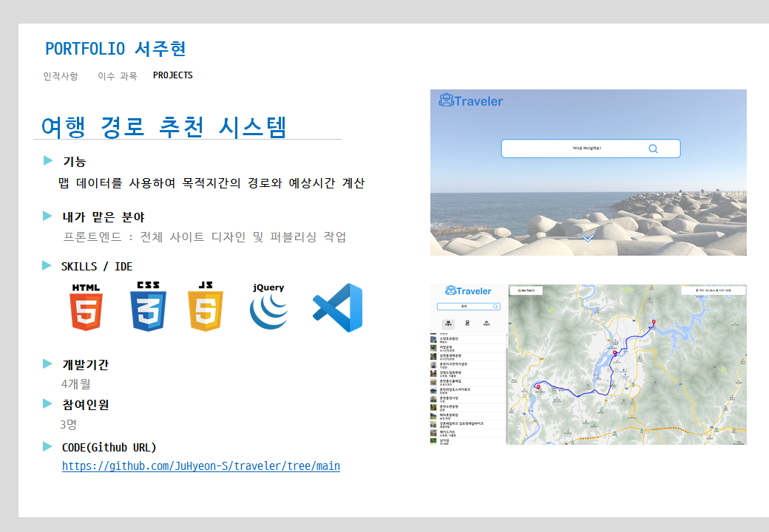The height and width of the screenshot is (532, 769).
Task: Open the PROJECTS tab
Action: tap(172, 75)
